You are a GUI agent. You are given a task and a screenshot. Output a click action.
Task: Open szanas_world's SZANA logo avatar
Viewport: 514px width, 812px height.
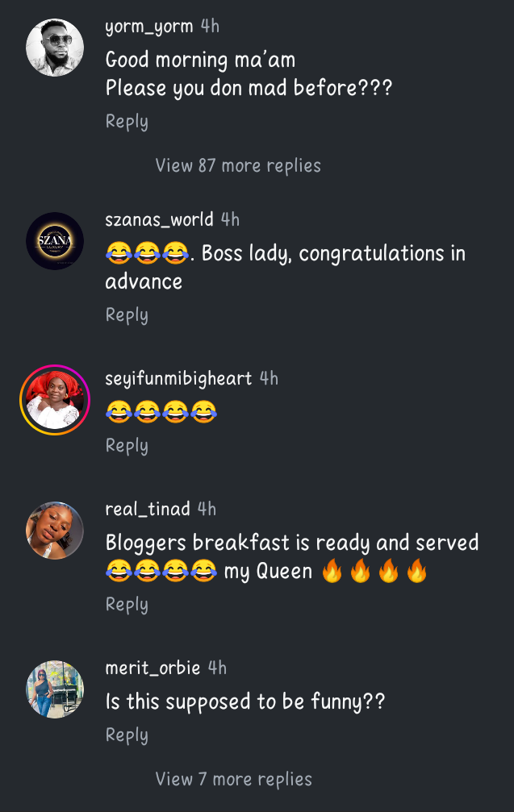[x=55, y=241]
